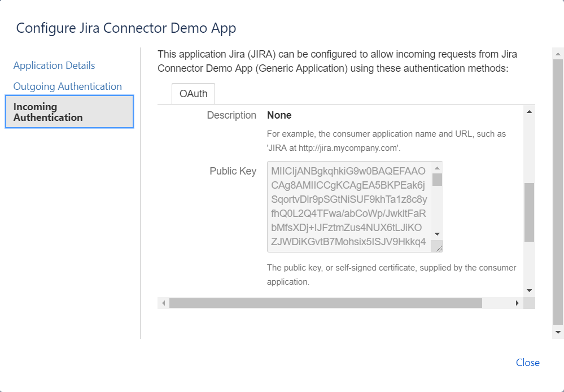Click the horizontal scrollbar thumb
564x392 pixels.
[325, 303]
